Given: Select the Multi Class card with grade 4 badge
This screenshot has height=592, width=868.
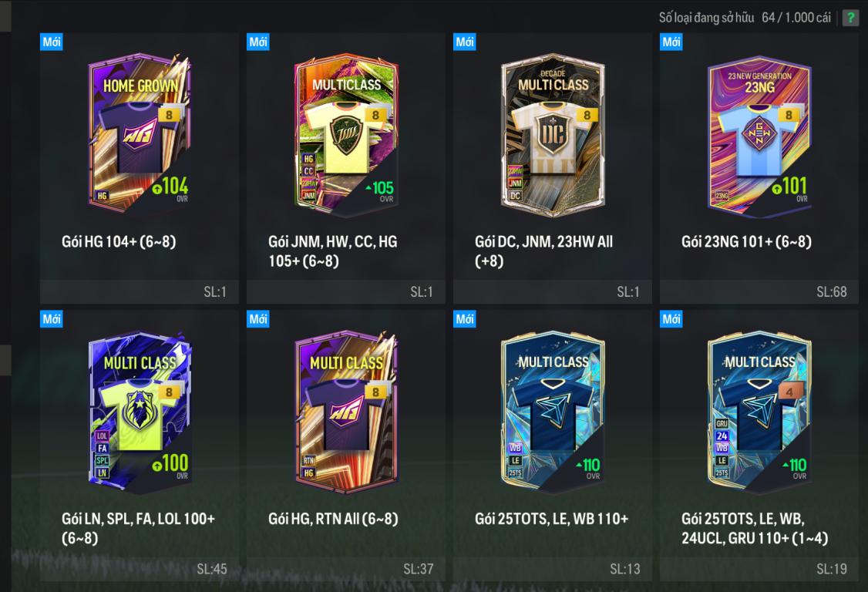Looking at the screenshot, I should point(759,412).
